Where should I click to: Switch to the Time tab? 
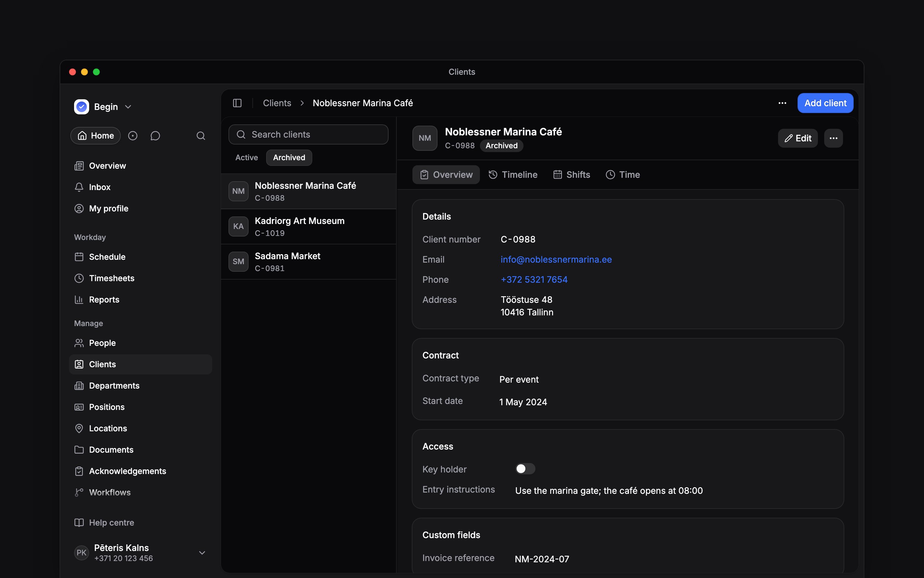623,175
